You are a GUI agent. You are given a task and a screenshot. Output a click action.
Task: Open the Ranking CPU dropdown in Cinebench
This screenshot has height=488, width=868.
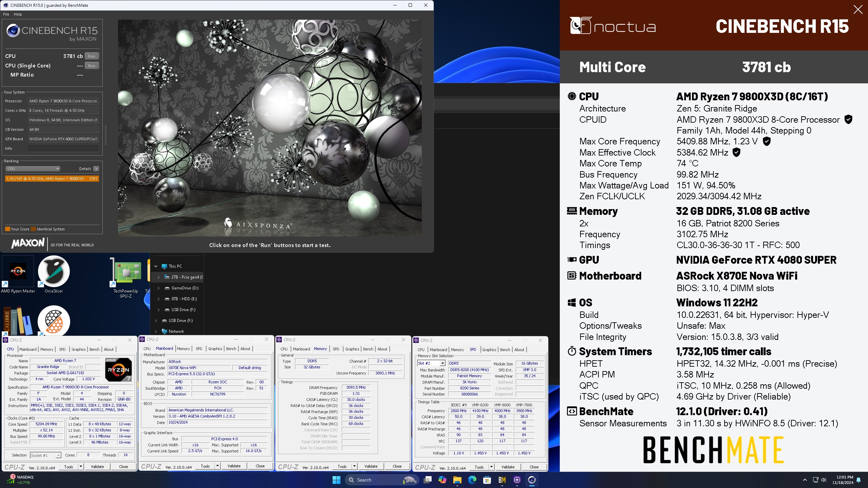coord(33,169)
